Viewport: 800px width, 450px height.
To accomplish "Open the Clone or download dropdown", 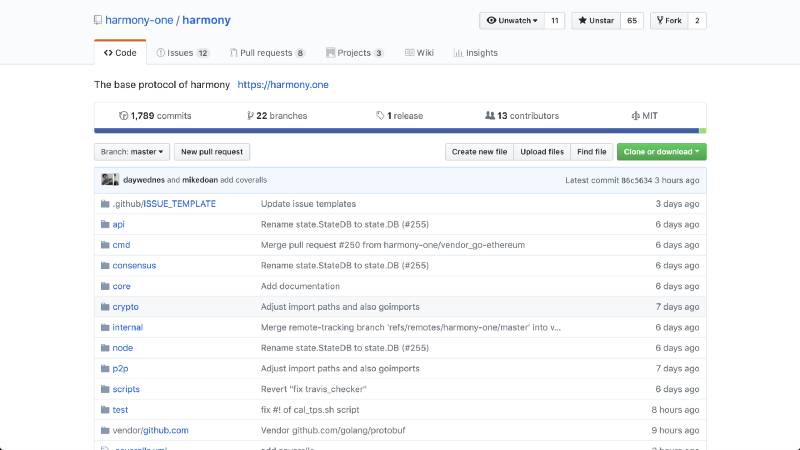I will click(x=661, y=152).
